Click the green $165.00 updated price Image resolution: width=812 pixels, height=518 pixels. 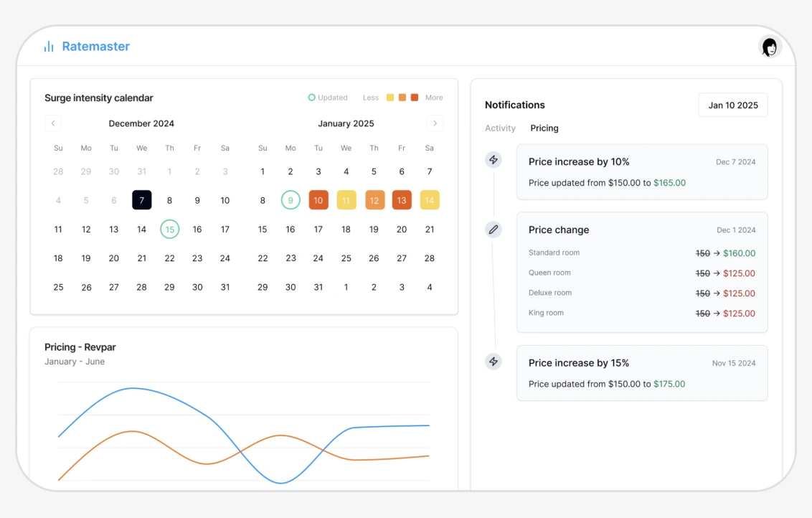click(x=670, y=183)
